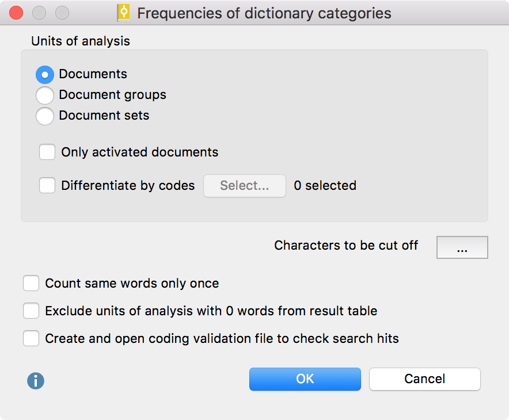The image size is (509, 420).
Task: Close the dialog with the red button
Action: [x=17, y=13]
